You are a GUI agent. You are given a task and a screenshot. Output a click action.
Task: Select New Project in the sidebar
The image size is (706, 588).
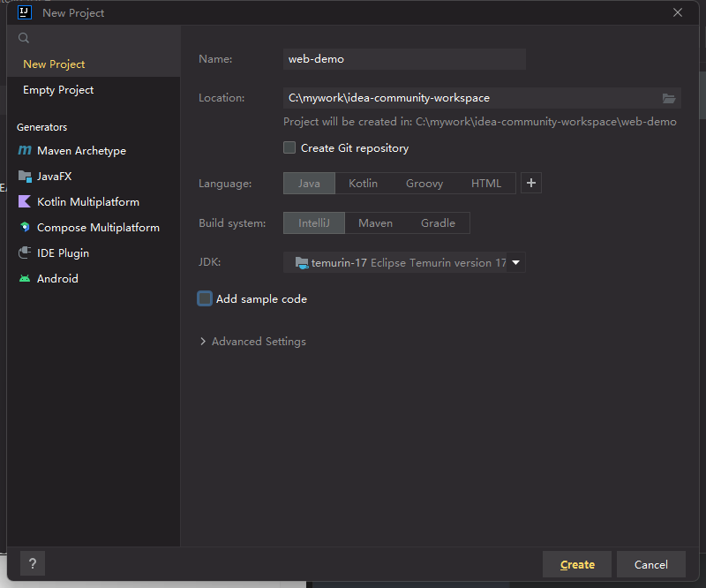pos(94,64)
